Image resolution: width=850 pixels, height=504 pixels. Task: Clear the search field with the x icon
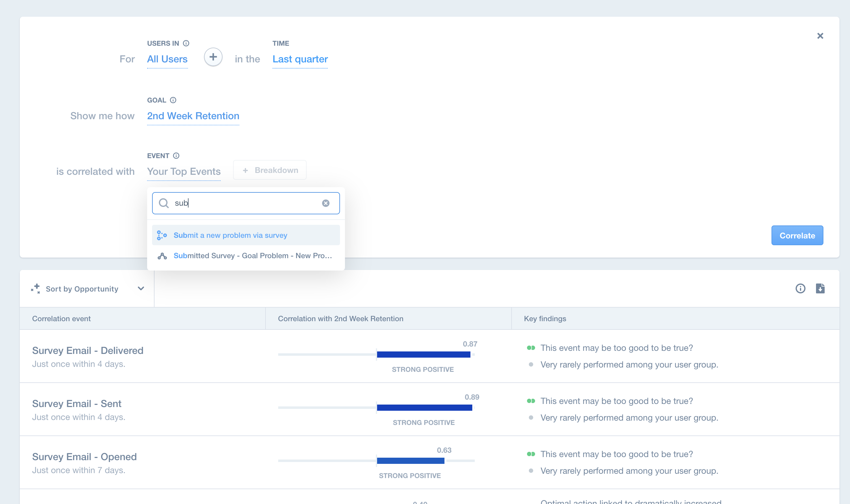point(325,203)
